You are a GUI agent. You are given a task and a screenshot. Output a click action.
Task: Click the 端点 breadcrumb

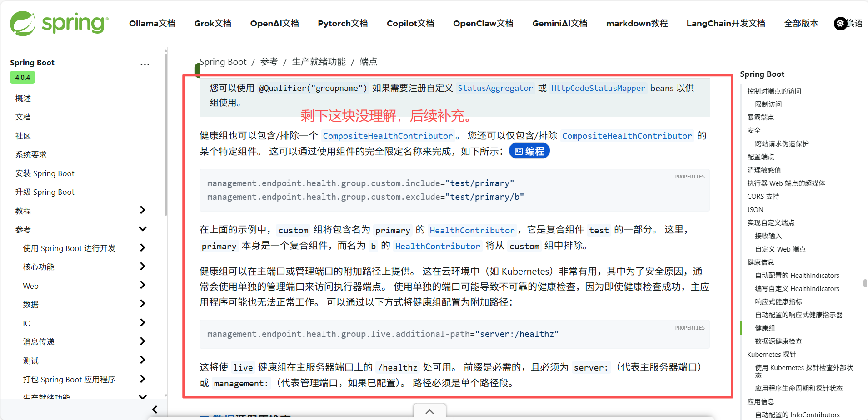click(x=369, y=62)
